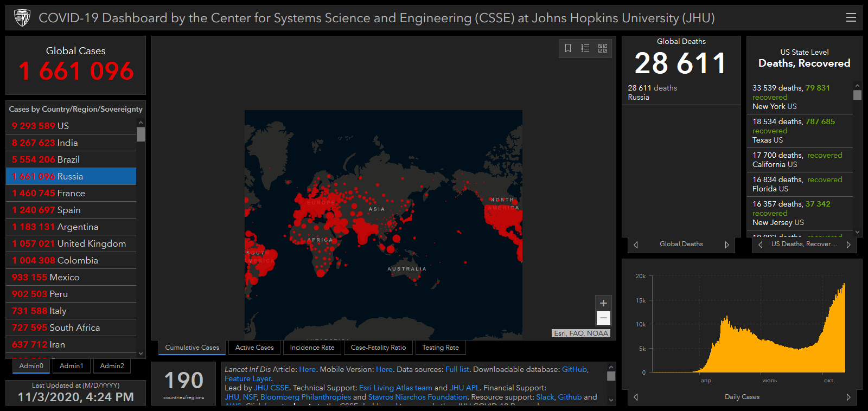Go to previous US Deaths, Recovered panel
This screenshot has height=411, width=868.
point(761,245)
